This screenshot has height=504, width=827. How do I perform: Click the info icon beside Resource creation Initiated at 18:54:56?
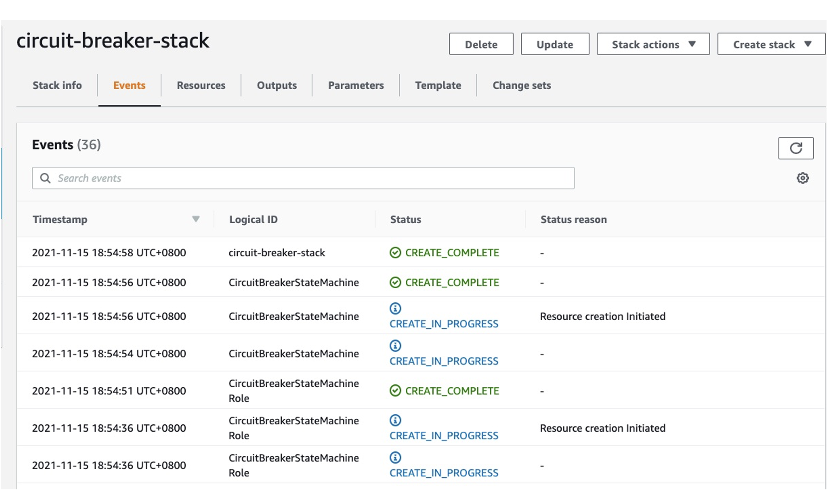tap(395, 308)
